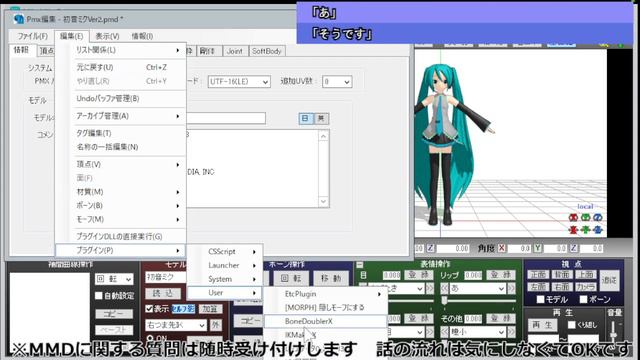Click the blue Z-axis move icon in viewport
This screenshot has width=640, height=360.
[598, 230]
